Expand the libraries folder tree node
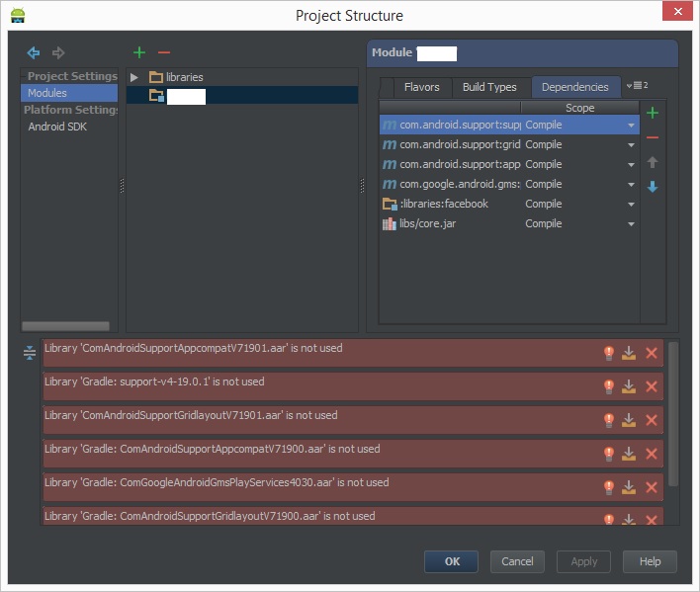This screenshot has height=592, width=700. (x=133, y=77)
